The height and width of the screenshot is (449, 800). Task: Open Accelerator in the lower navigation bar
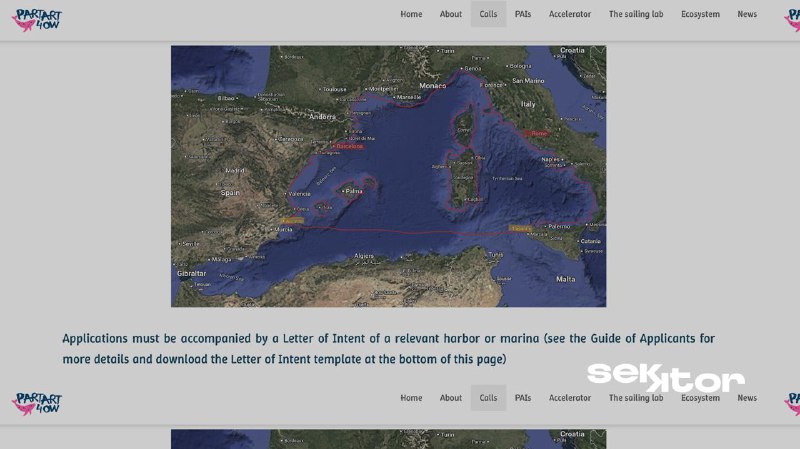570,398
